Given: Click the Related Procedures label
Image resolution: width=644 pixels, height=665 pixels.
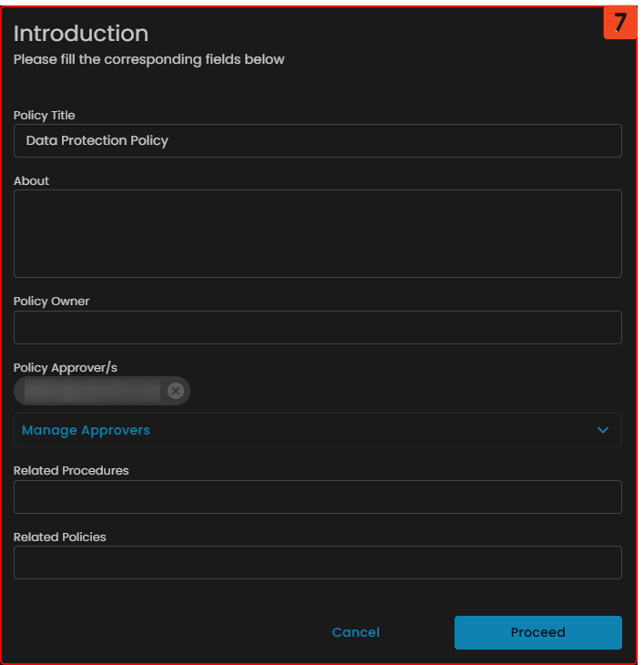Looking at the screenshot, I should tap(71, 471).
